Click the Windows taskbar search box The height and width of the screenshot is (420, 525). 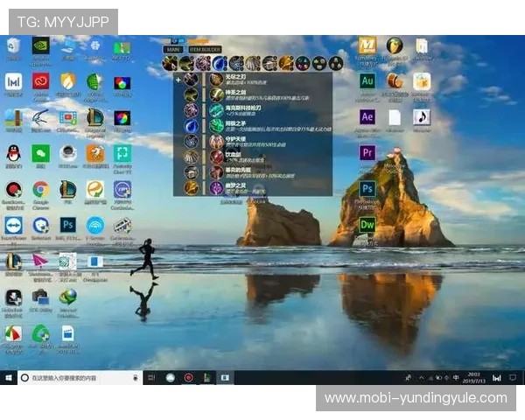[79, 377]
